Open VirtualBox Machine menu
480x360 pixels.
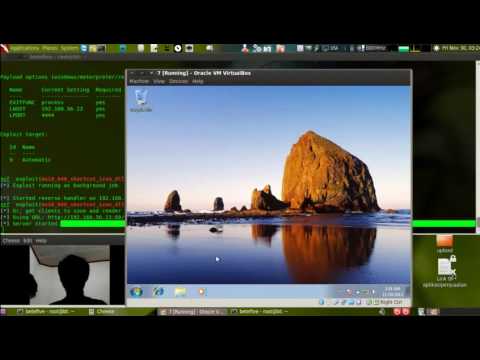click(x=139, y=81)
